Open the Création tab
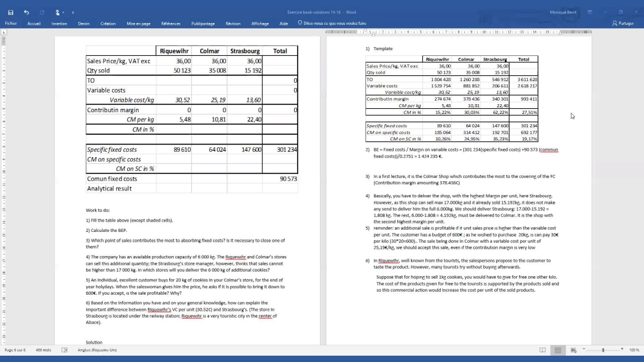This screenshot has width=644, height=362. (108, 24)
